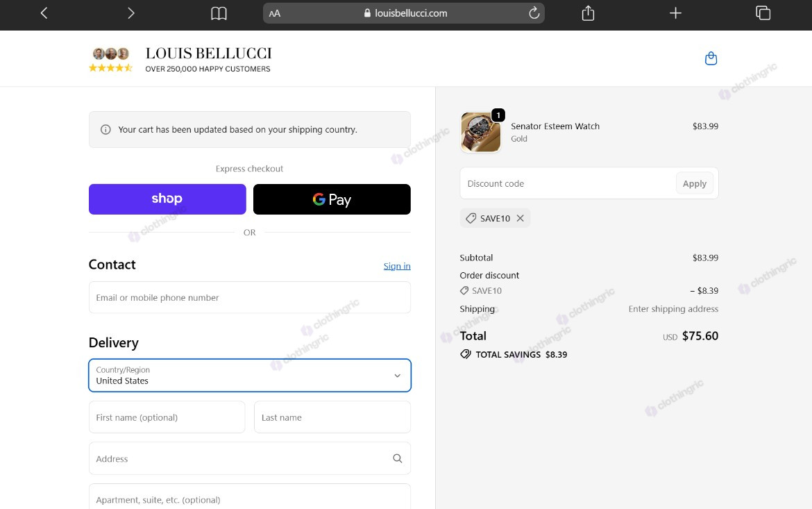Click the OVER 250,000 HAPPY CUSTOMERS text
The height and width of the screenshot is (509, 812).
click(x=208, y=69)
